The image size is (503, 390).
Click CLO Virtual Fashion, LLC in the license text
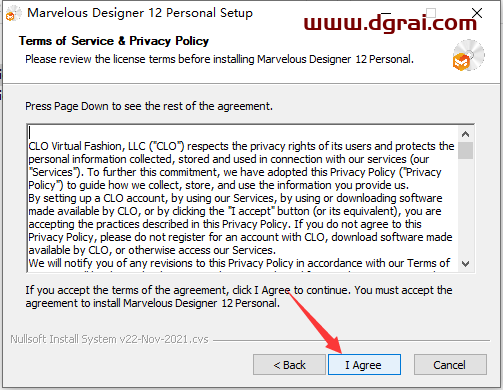[87, 146]
